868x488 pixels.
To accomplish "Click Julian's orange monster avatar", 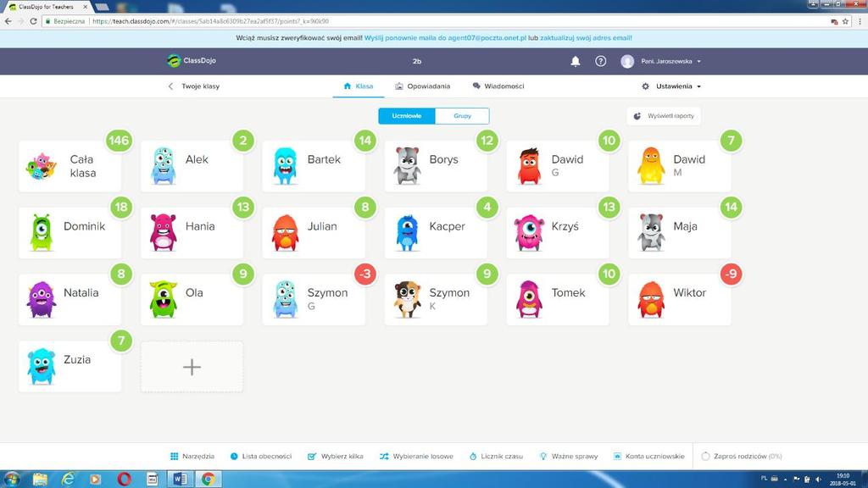I will 285,232.
